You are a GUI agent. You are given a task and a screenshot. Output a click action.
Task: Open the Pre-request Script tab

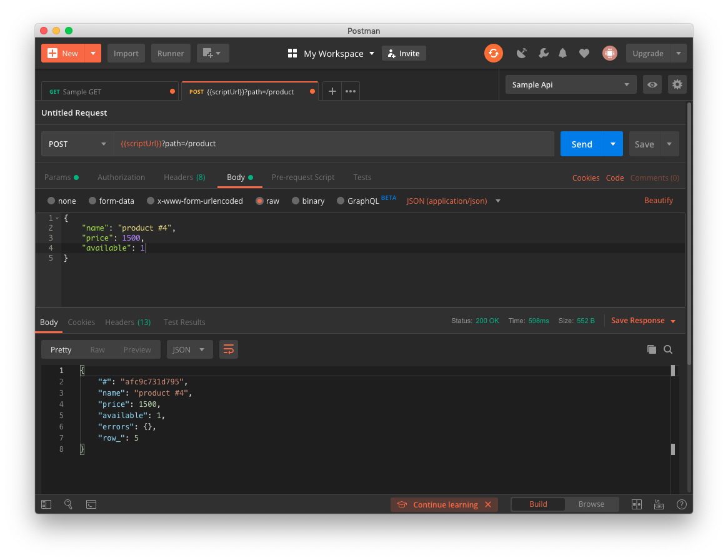coord(302,177)
